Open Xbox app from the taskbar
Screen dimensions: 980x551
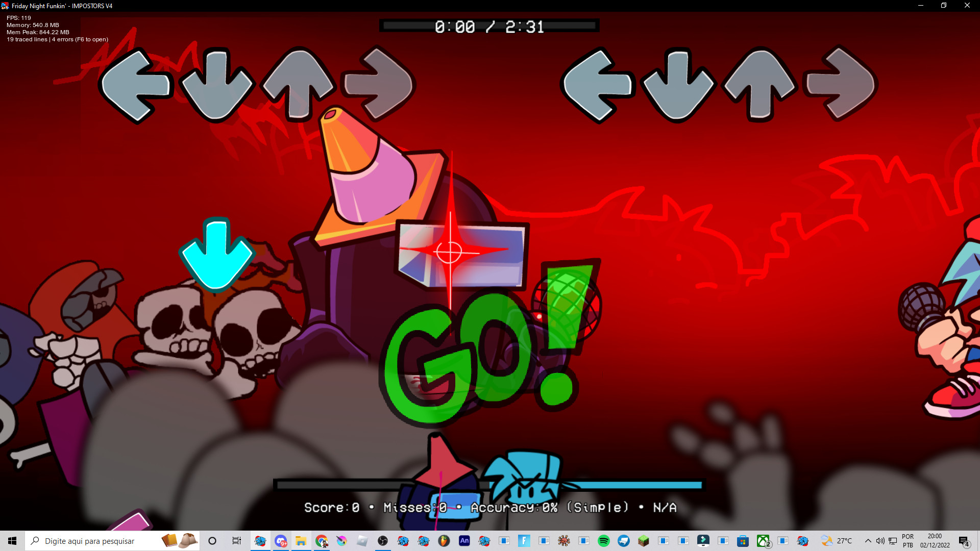click(763, 541)
